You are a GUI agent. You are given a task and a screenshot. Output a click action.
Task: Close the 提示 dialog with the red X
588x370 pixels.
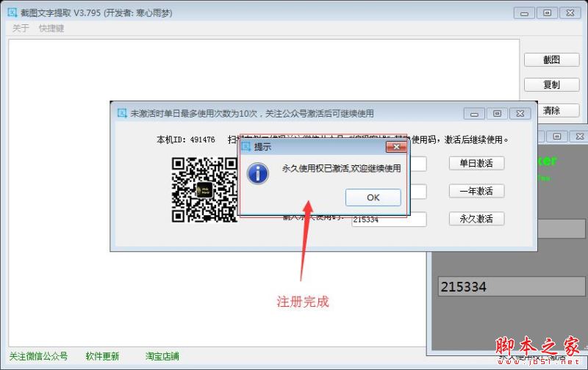[x=396, y=147]
